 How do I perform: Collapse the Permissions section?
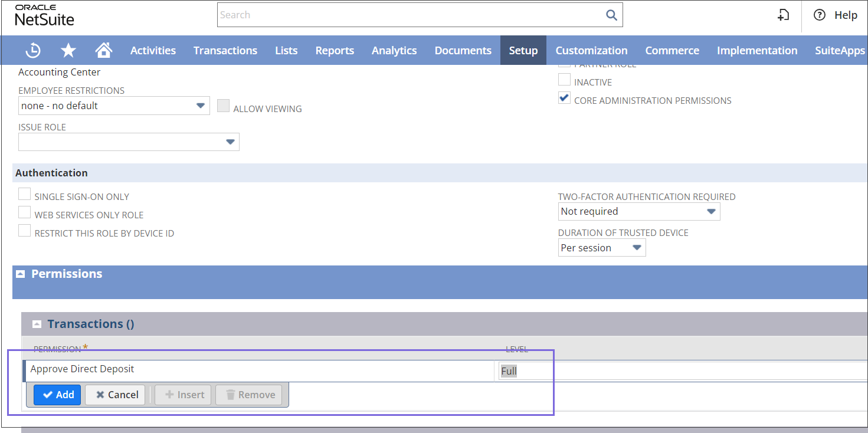(21, 273)
